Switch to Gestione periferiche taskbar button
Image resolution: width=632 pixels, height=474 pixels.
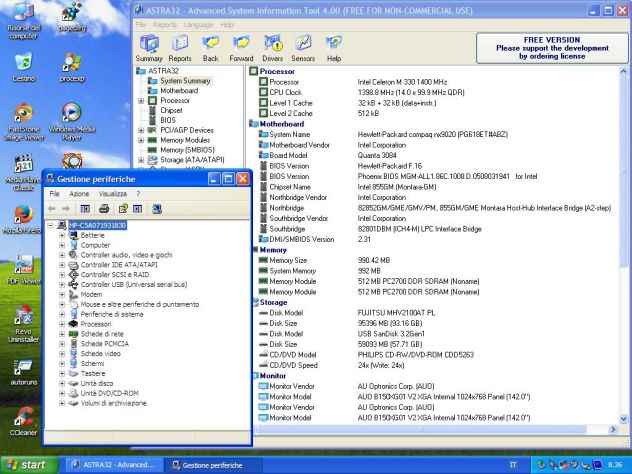pos(212,465)
